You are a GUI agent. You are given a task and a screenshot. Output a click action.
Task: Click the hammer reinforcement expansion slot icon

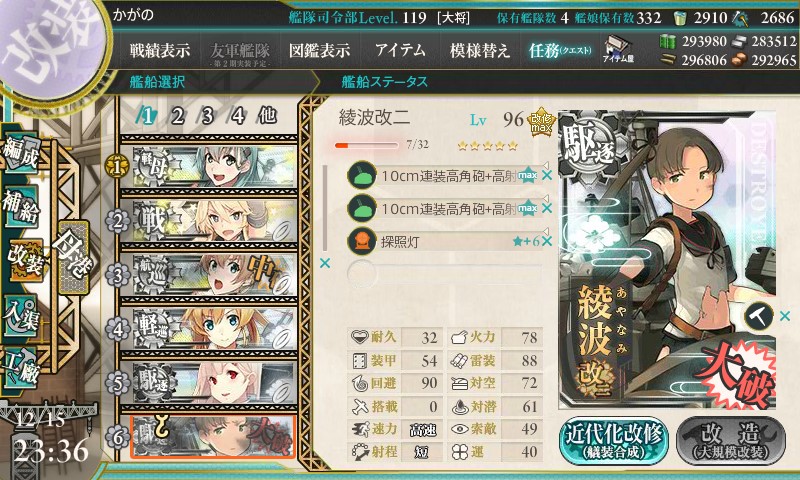point(759,316)
